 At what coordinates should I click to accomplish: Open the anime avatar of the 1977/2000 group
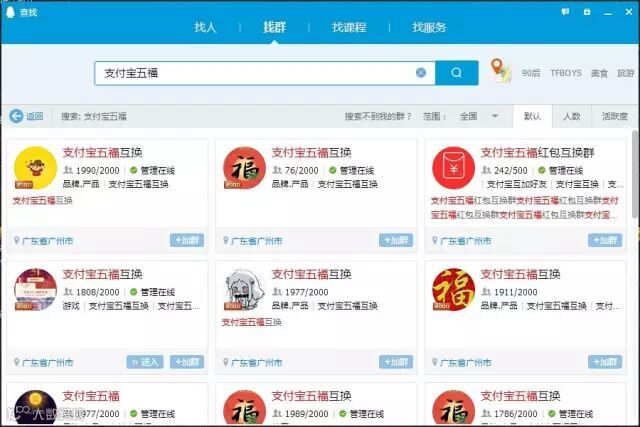[x=244, y=289]
